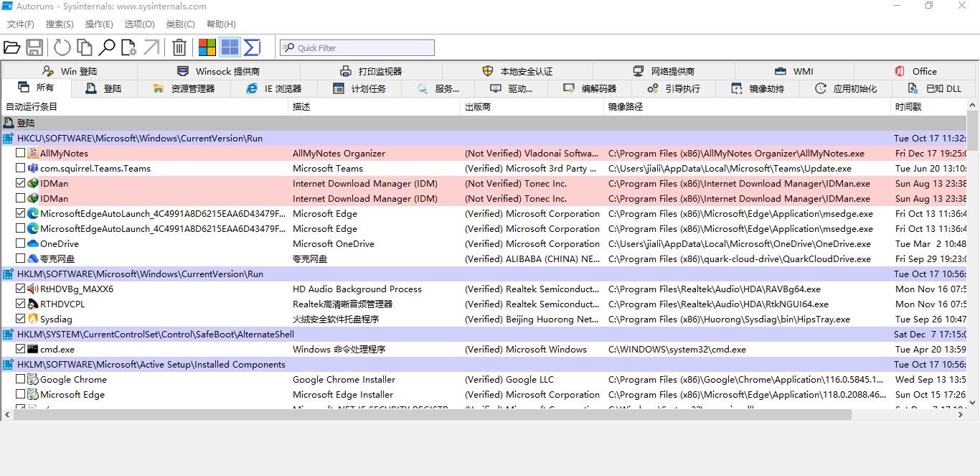This screenshot has width=980, height=476.
Task: Click the Copy pages toolbar icon
Action: click(x=85, y=48)
